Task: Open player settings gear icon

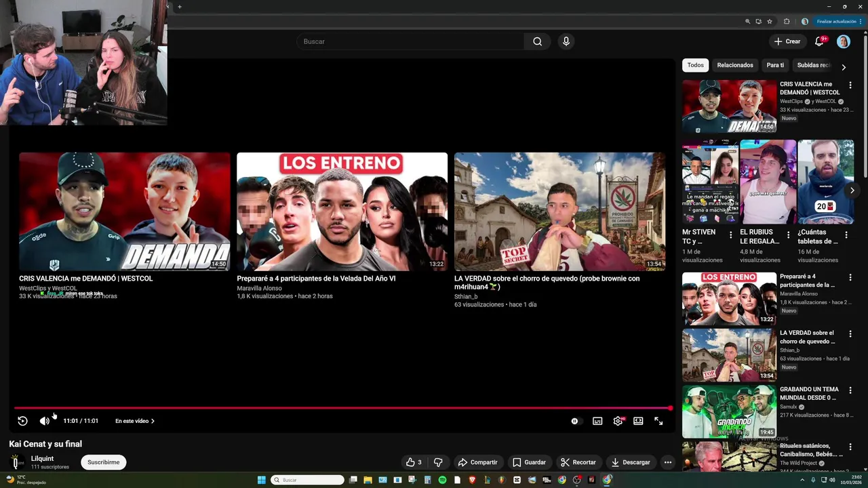Action: [618, 421]
